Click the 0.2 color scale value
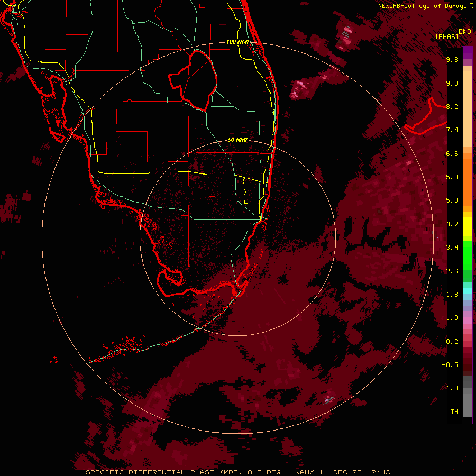 pyautogui.click(x=452, y=342)
